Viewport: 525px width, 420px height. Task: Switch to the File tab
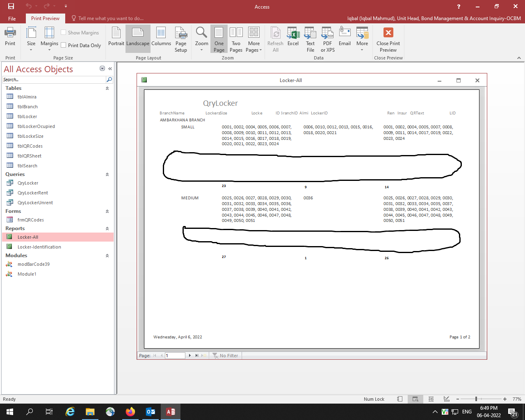point(12,18)
